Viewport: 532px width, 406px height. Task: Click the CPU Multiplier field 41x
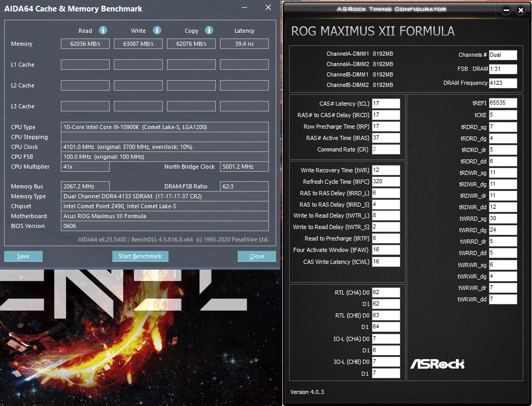coord(85,167)
